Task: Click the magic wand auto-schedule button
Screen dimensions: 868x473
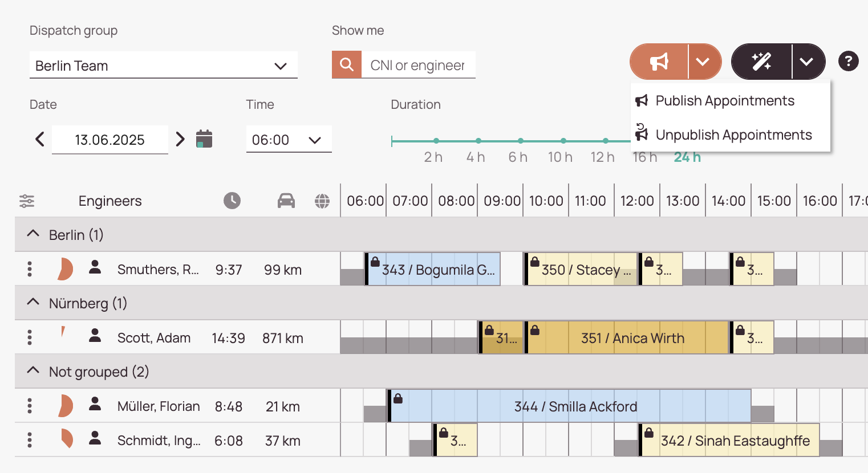Action: coord(761,62)
